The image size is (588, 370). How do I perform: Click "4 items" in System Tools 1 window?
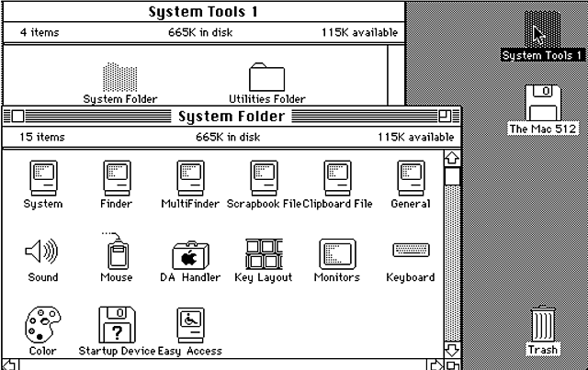pyautogui.click(x=40, y=33)
